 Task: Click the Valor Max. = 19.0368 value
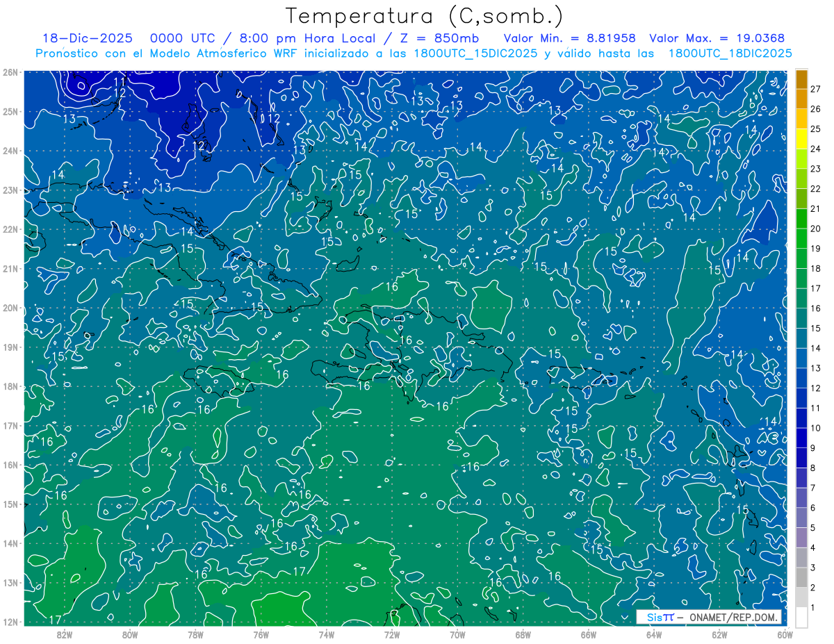717,38
